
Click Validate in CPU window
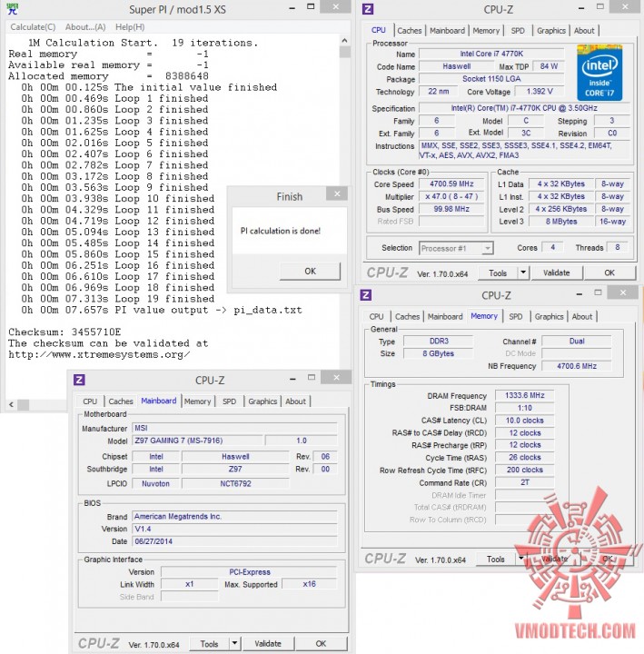point(557,272)
